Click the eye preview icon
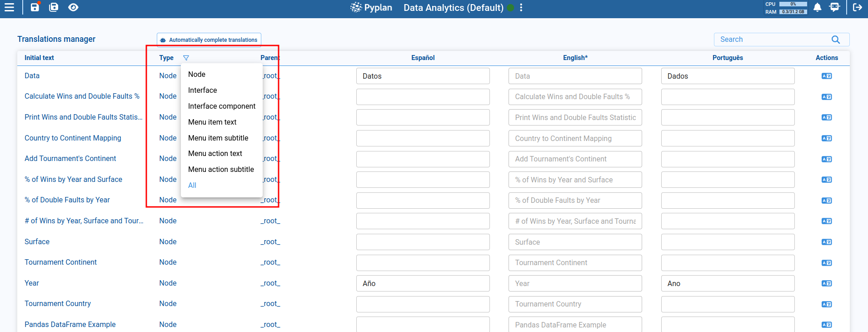This screenshot has height=332, width=868. [73, 7]
